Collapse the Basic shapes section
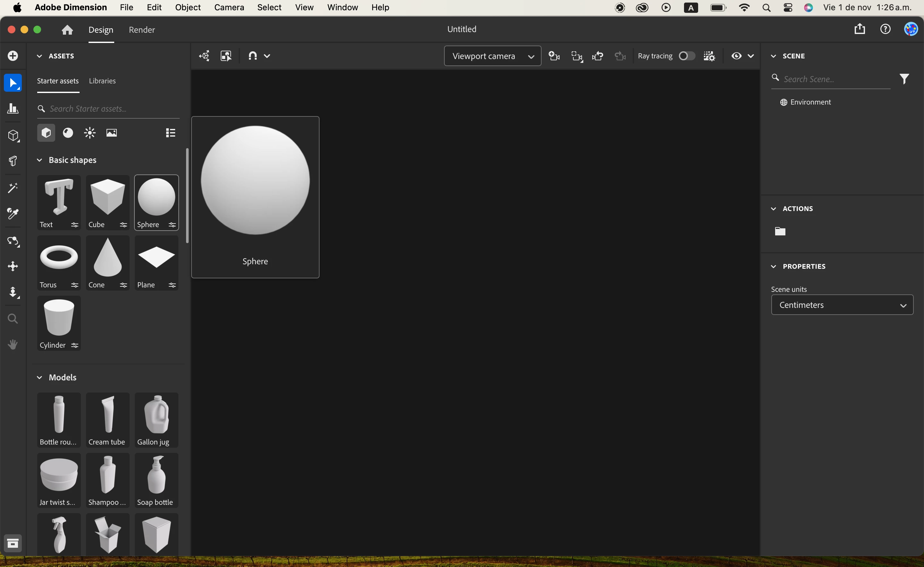The width and height of the screenshot is (924, 567). coord(39,160)
